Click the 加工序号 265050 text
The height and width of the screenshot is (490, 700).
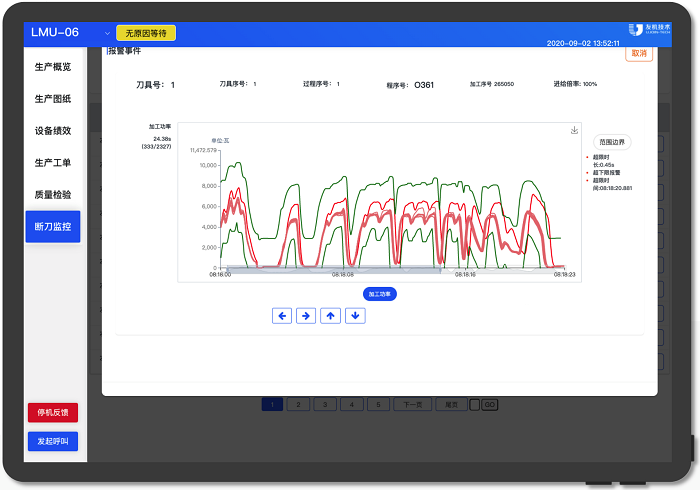tap(492, 84)
